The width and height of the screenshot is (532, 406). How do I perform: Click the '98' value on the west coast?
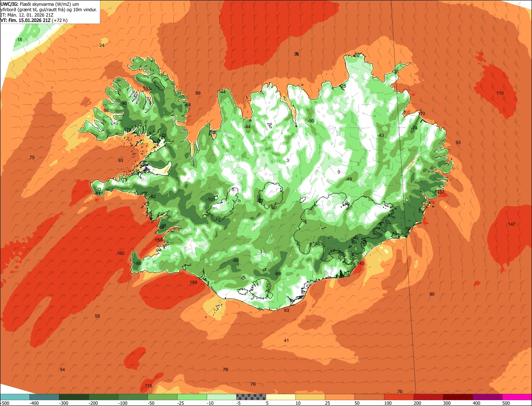click(x=163, y=226)
